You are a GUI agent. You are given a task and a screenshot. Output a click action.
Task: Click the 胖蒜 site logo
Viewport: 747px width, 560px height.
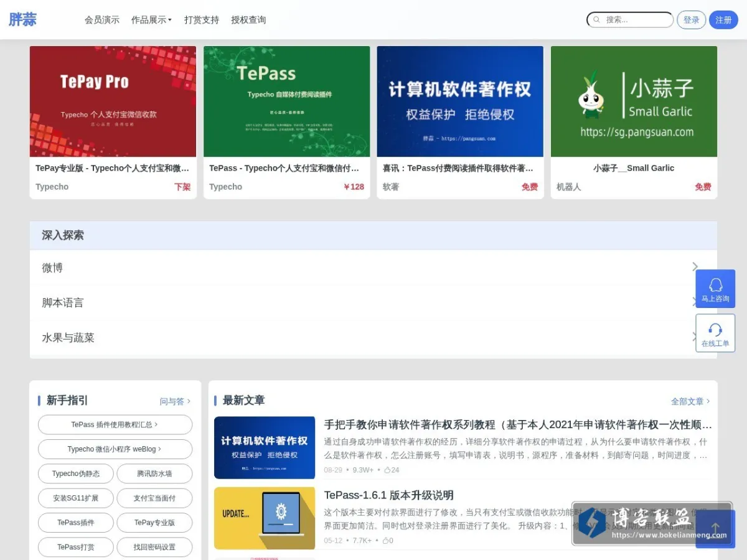click(x=22, y=19)
